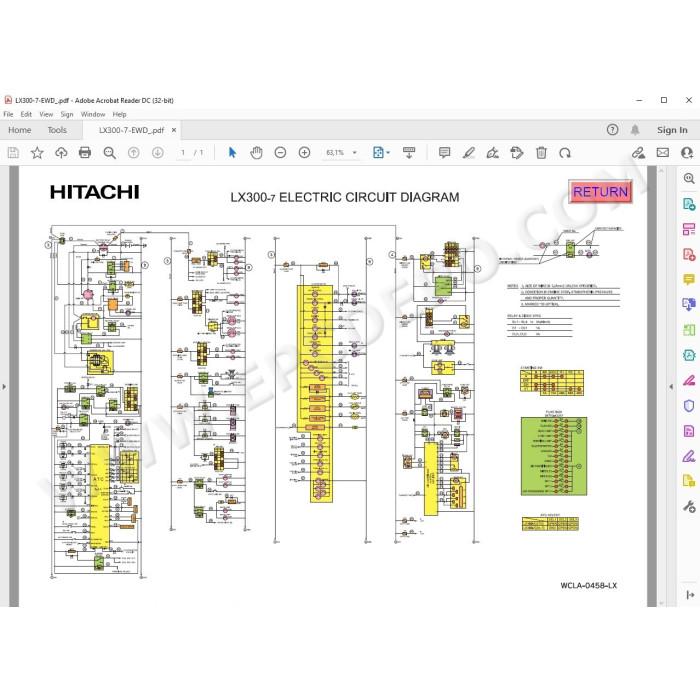The image size is (700, 700).
Task: Open the View menu
Action: (x=46, y=114)
